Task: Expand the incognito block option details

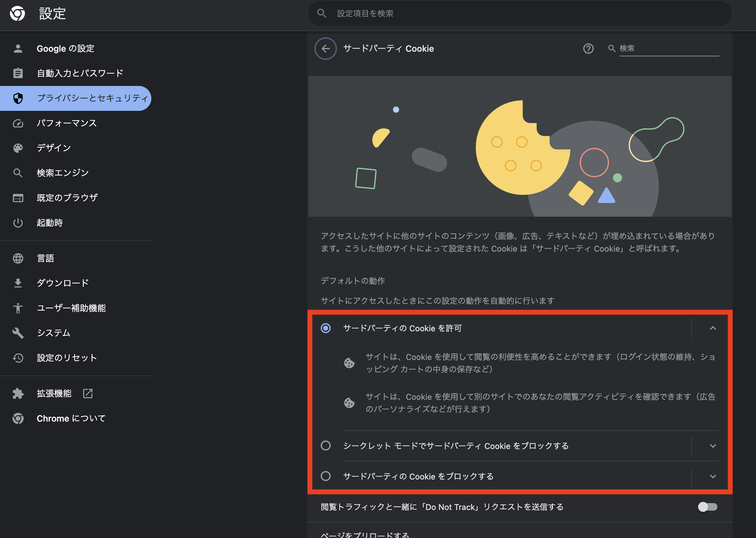Action: click(x=713, y=446)
